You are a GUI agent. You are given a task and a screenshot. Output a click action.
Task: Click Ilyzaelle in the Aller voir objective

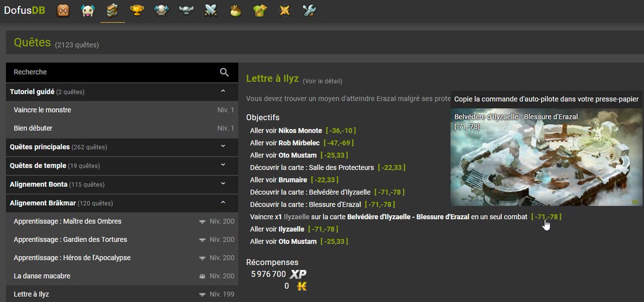point(292,229)
